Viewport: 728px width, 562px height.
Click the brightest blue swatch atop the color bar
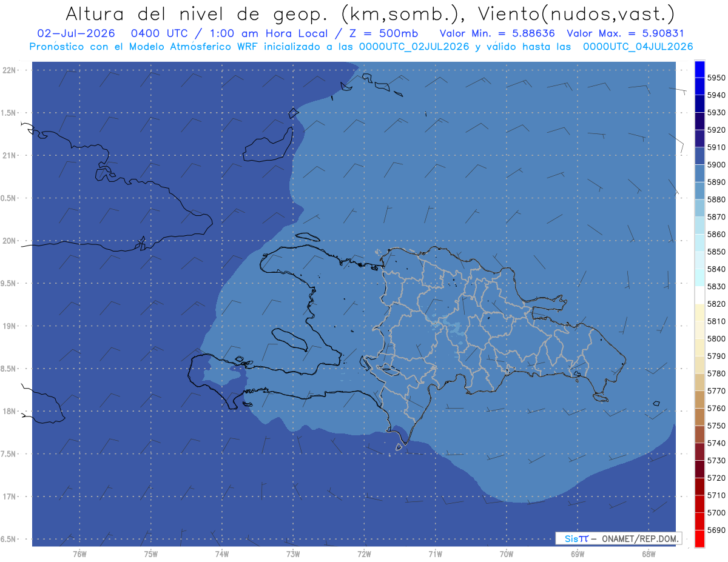click(699, 69)
